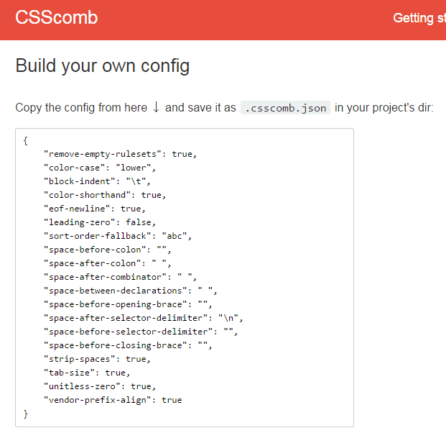This screenshot has width=446, height=446.
Task: Click the vendor-prefix-align line
Action: (x=113, y=400)
